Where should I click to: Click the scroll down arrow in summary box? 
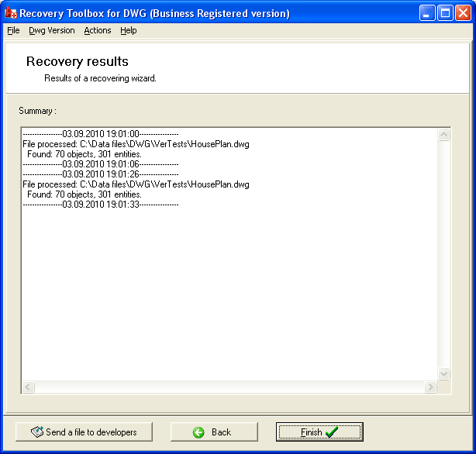coord(443,373)
